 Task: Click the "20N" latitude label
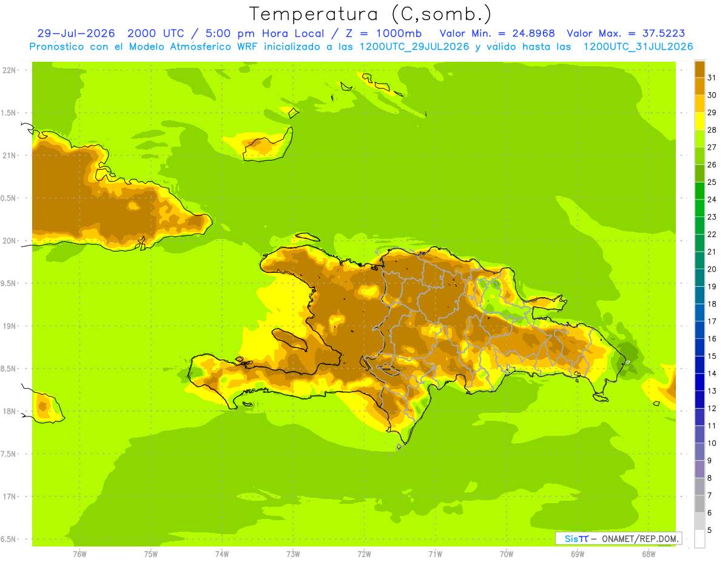10,241
